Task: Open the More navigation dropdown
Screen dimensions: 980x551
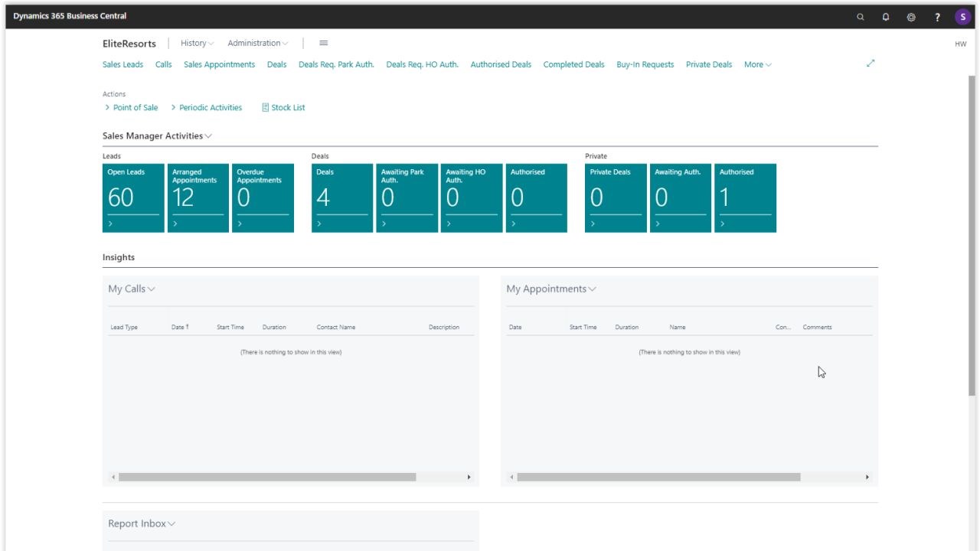Action: point(757,65)
